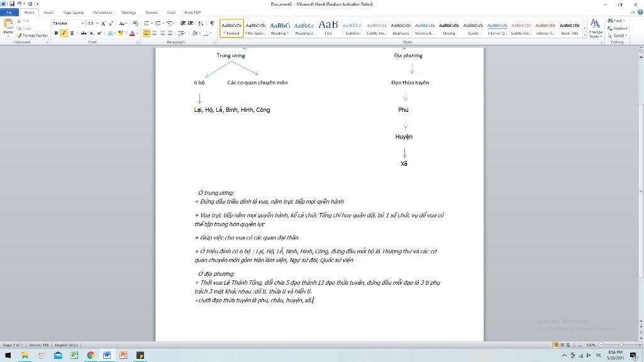This screenshot has height=362, width=644.
Task: Center-align the paragraph
Action: (155, 33)
